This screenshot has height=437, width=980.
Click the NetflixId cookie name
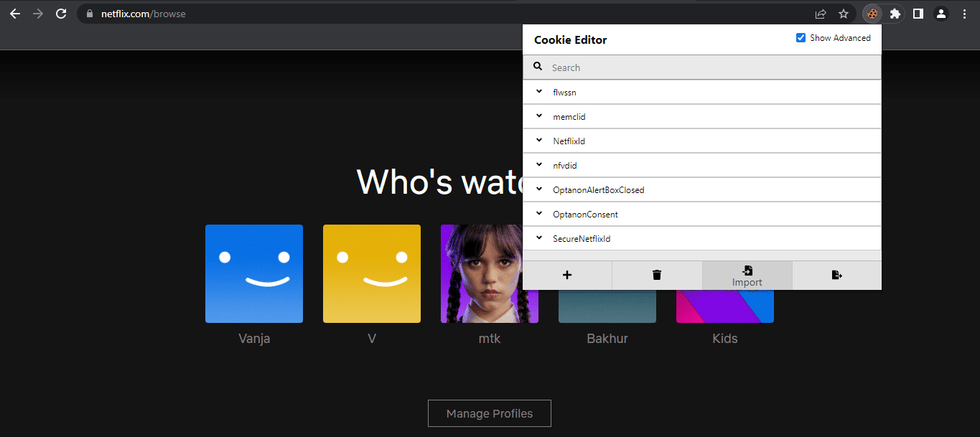569,141
